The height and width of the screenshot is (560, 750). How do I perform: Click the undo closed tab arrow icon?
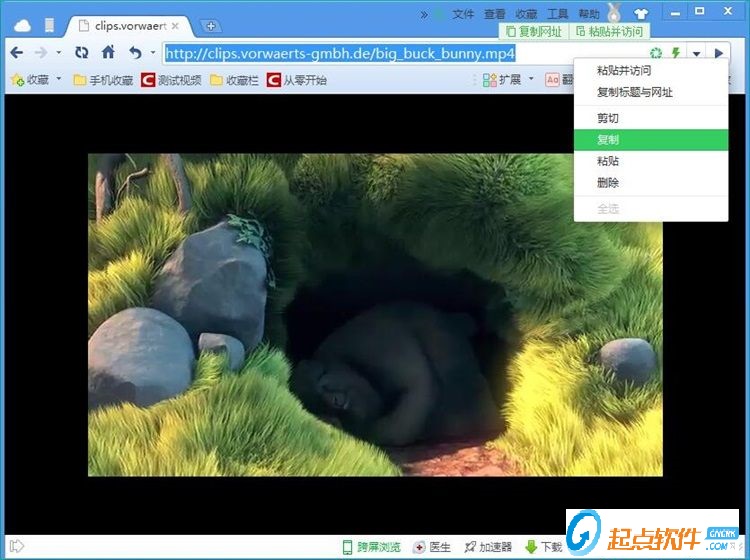tap(136, 53)
